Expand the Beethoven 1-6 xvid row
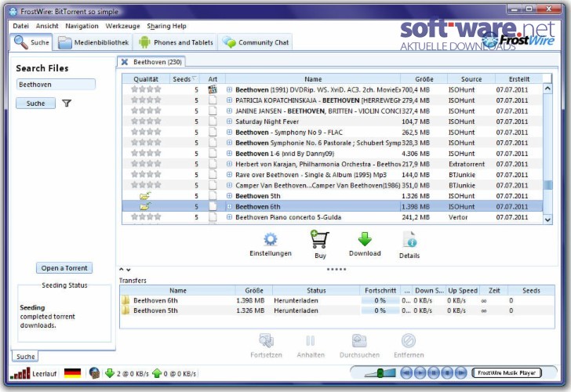Screen dimensions: 571x392 point(229,153)
